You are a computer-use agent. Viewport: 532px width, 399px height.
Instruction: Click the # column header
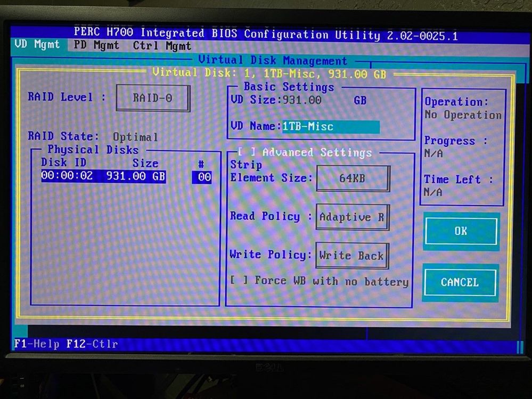tap(201, 164)
